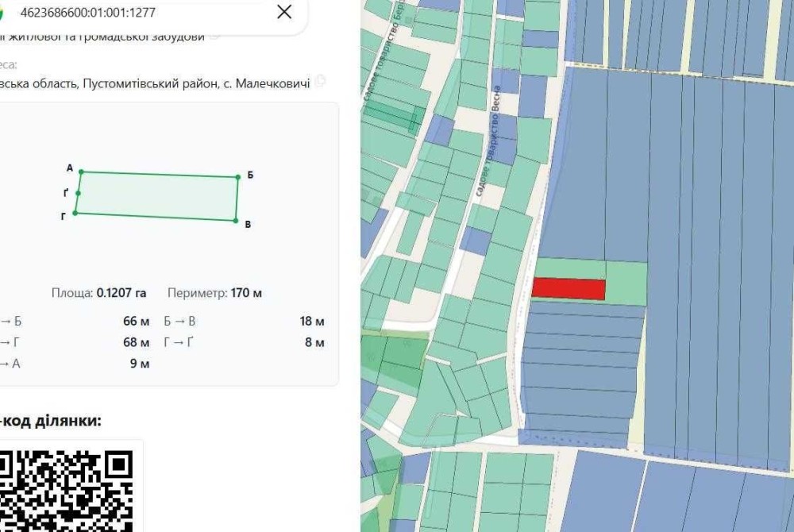794x532 pixels.
Task: Click the green parcel outline diagram
Action: pyautogui.click(x=157, y=196)
